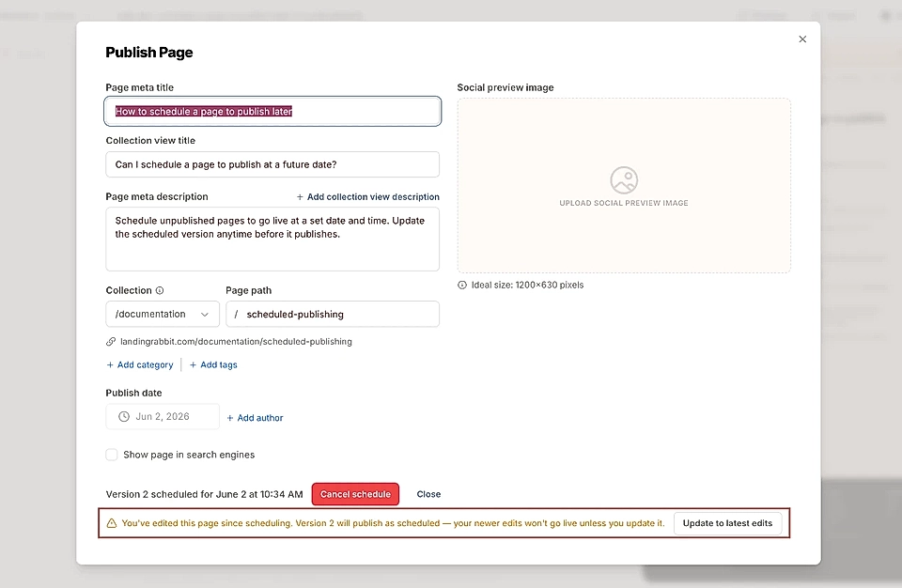This screenshot has height=588, width=902.
Task: Click Add tags link
Action: coord(213,364)
